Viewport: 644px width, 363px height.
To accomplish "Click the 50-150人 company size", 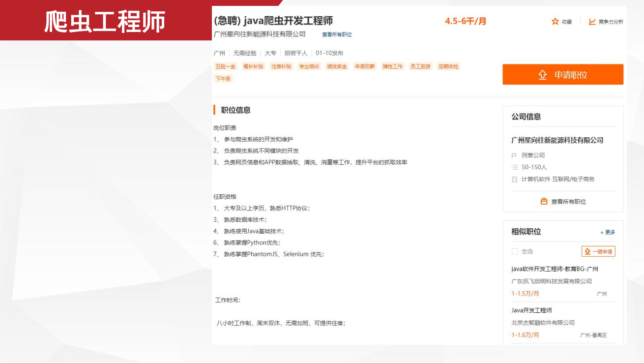I will point(534,167).
